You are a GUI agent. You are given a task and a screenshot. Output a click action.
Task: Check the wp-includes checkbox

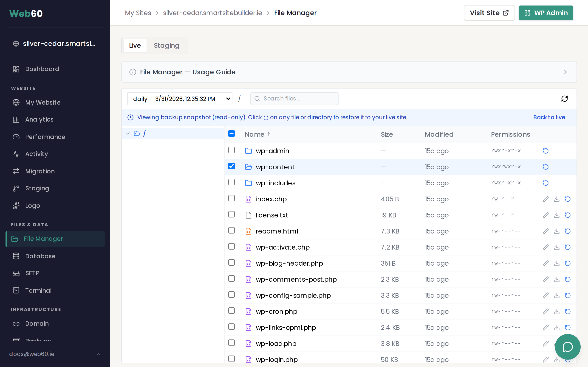click(x=232, y=182)
